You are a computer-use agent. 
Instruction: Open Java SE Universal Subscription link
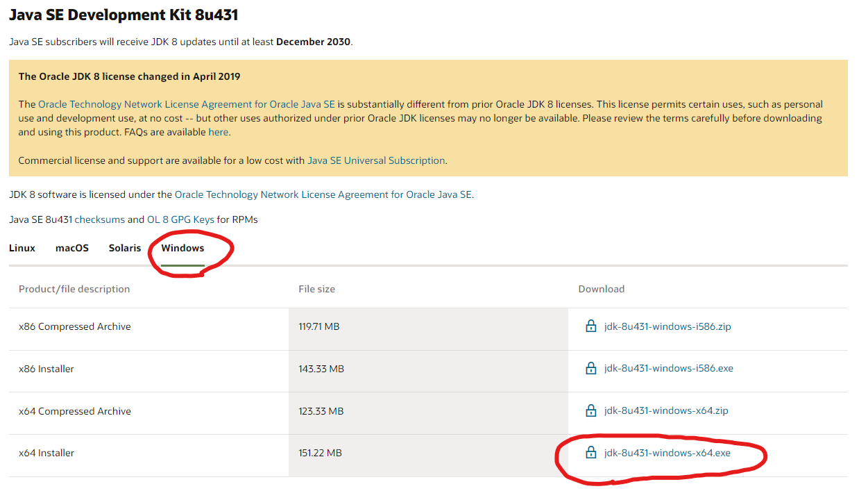(376, 160)
